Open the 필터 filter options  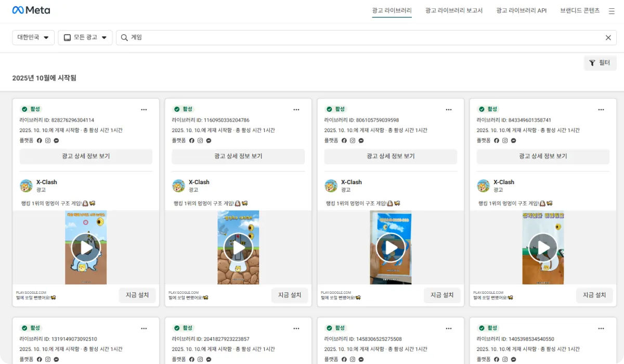click(x=600, y=63)
